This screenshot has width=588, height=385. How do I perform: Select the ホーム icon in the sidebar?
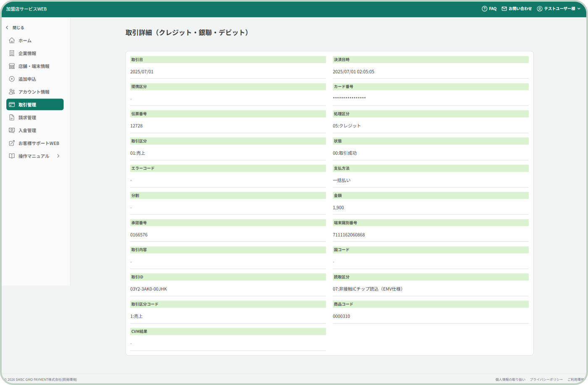tap(11, 40)
